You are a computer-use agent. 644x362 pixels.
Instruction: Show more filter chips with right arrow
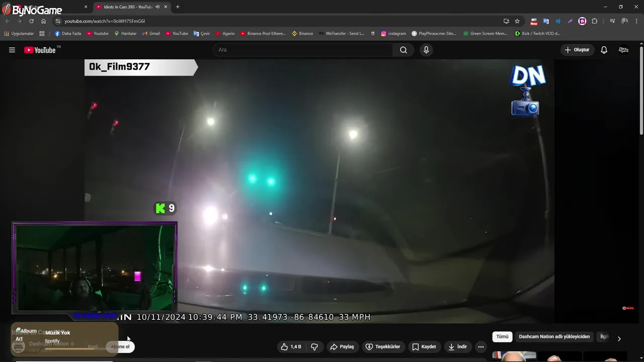pos(619,338)
